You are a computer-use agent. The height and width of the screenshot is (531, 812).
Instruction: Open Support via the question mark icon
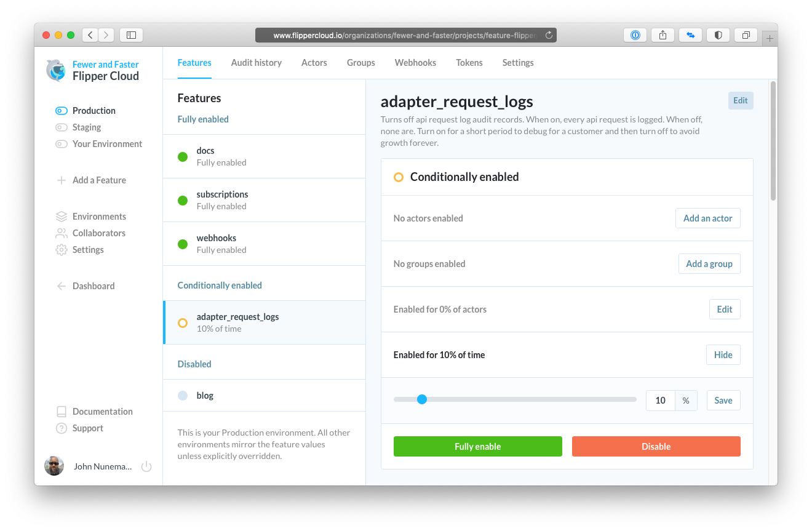click(60, 428)
